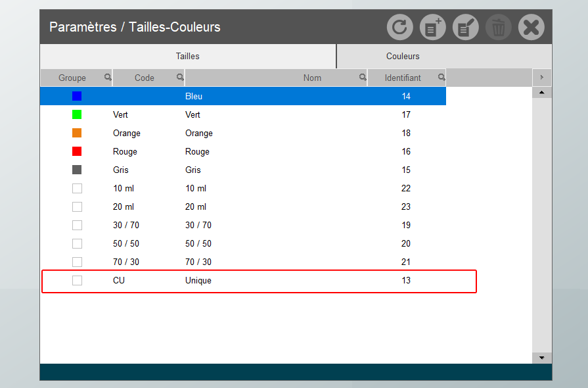Select the Unique name cell
Image resolution: width=588 pixels, height=388 pixels.
(198, 280)
